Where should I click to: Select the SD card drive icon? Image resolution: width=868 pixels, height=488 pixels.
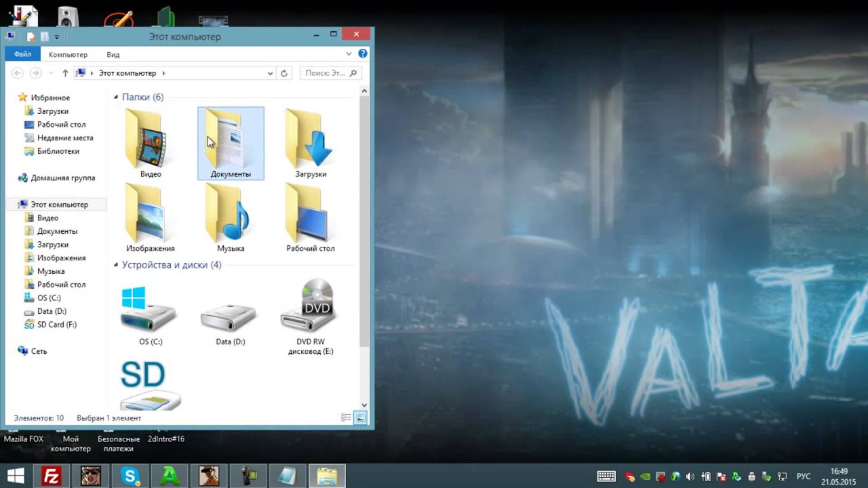tap(150, 385)
